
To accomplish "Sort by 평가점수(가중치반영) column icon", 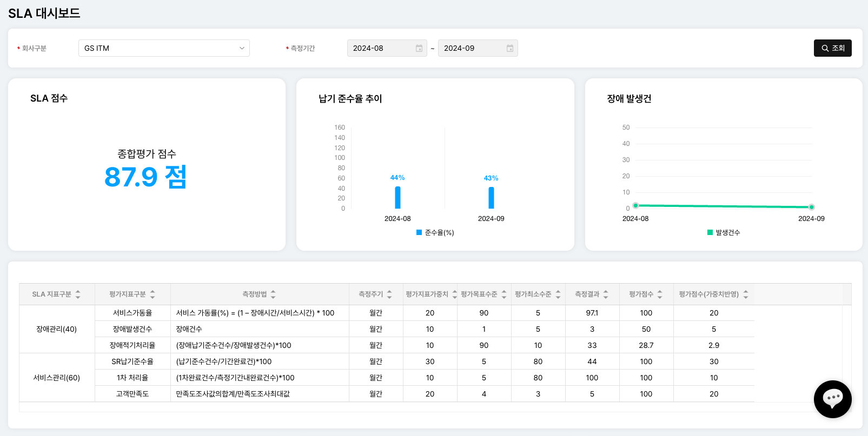I will (746, 294).
